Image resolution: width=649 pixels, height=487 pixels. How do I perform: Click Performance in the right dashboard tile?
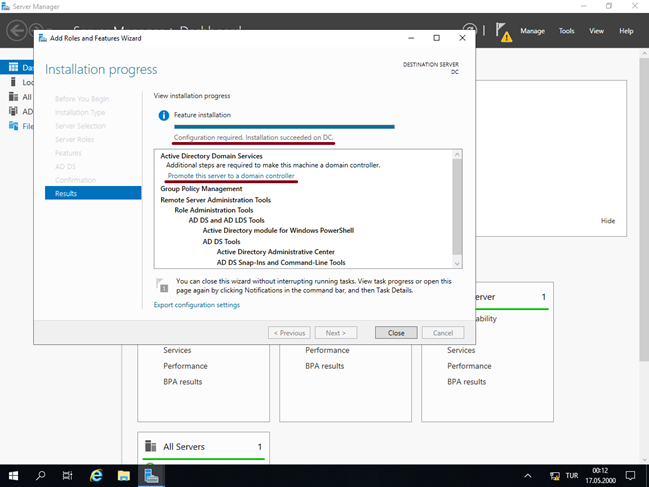[x=469, y=366]
